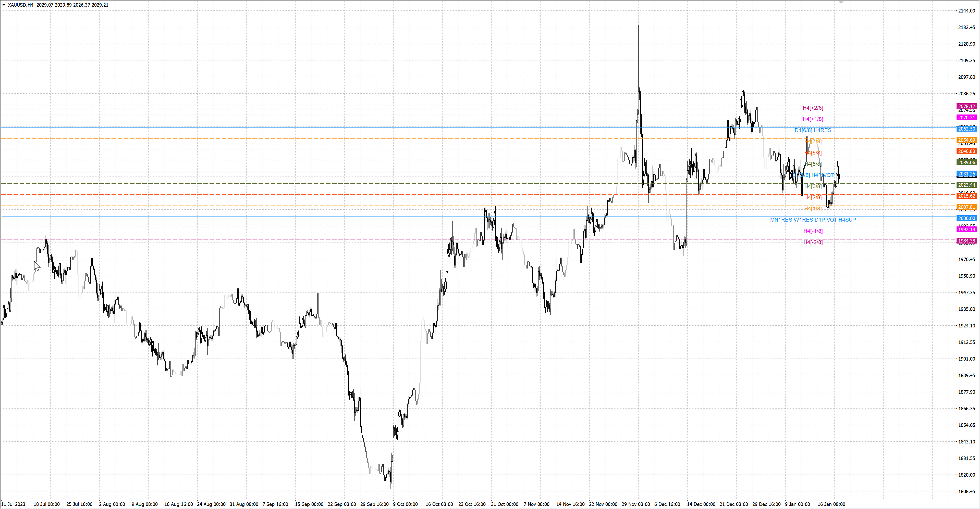980x509 pixels.
Task: Click the XAUUSD,H4 symbol title text
Action: (20, 5)
